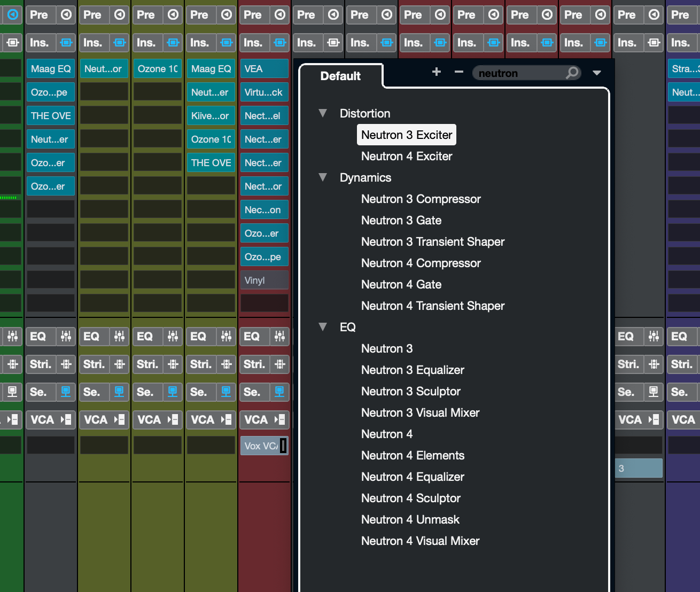
Task: Click the VCA fader icon on the green channel
Action: [x=12, y=419]
